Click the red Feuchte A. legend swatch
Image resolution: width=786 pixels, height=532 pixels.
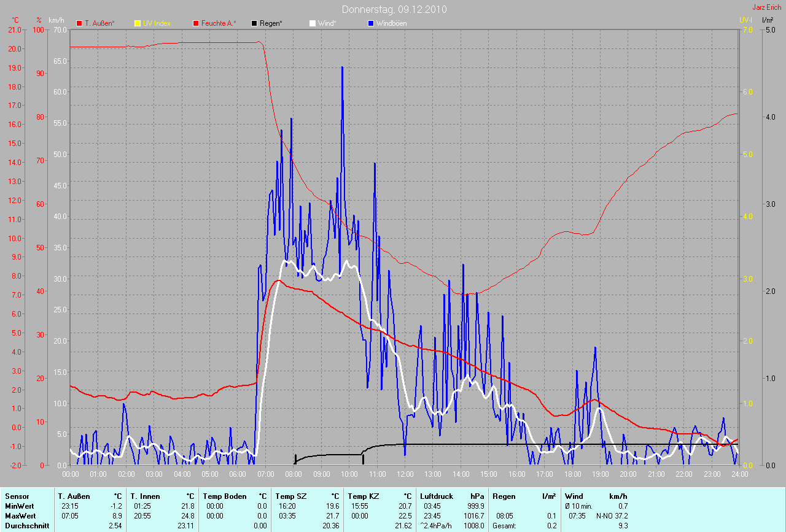(196, 23)
